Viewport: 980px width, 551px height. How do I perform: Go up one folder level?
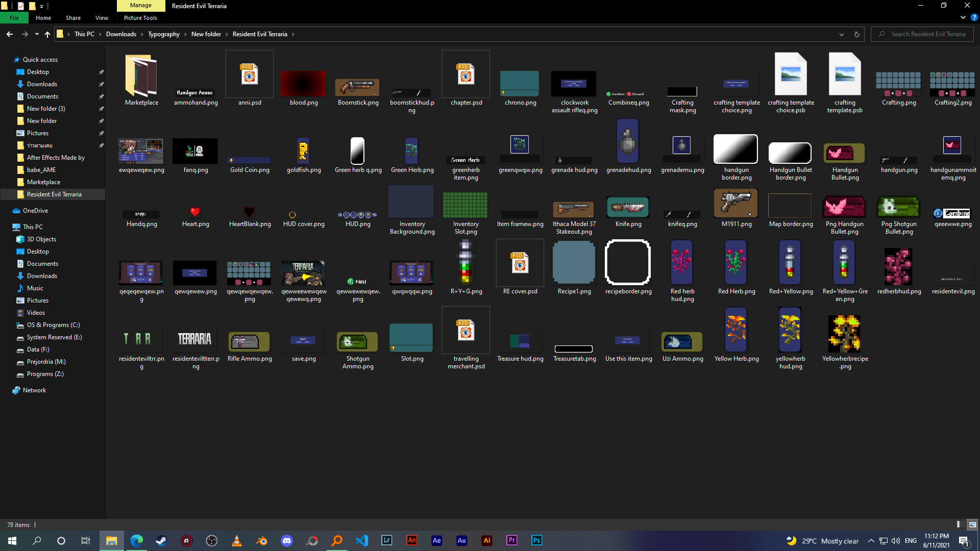[47, 34]
